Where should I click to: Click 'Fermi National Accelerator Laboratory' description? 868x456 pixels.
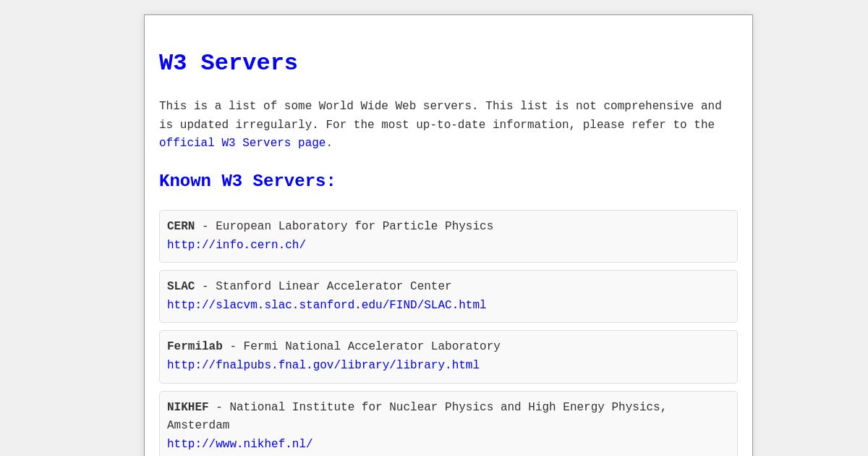tap(372, 347)
